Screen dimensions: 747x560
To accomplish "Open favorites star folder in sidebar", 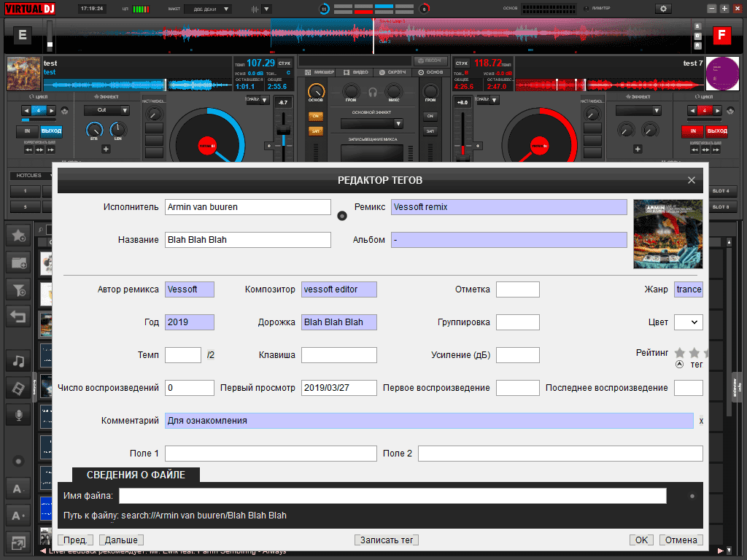I will [x=18, y=236].
